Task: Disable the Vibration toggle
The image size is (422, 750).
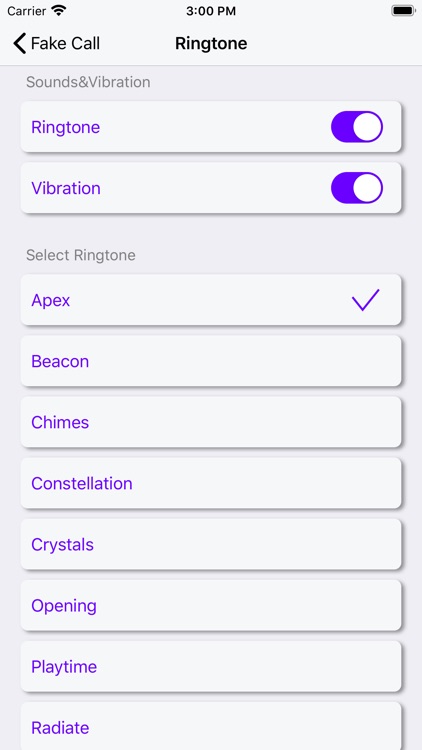Action: [357, 188]
